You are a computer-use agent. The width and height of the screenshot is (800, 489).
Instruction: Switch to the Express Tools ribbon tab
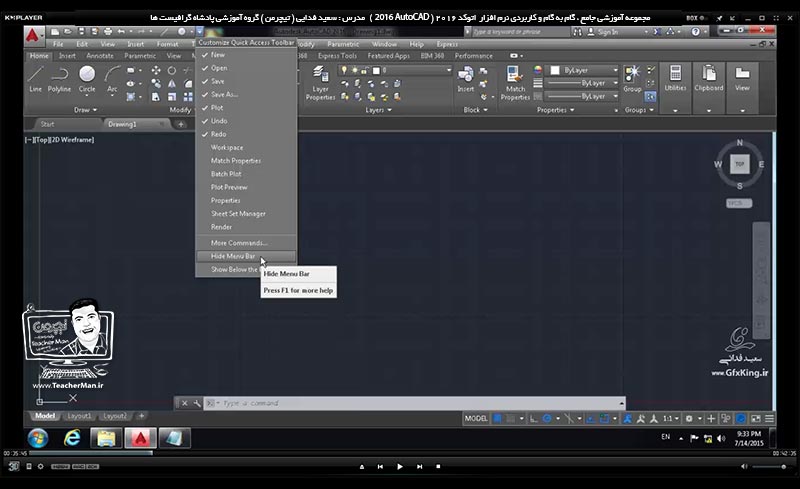coord(337,56)
